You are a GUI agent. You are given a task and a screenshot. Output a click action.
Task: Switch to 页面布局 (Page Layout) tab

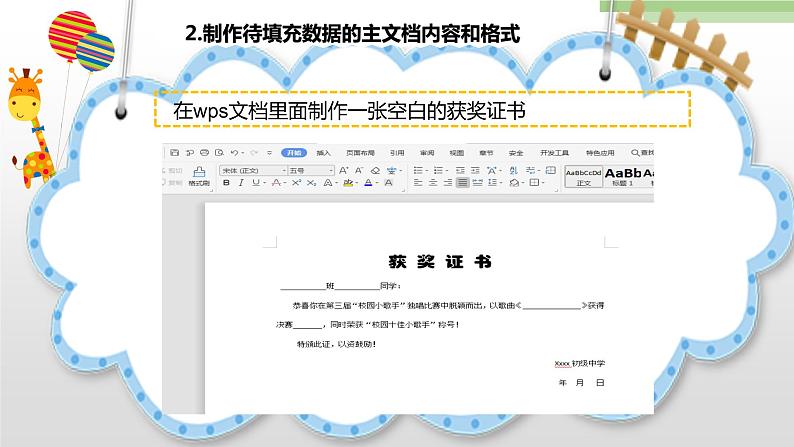[x=361, y=153]
